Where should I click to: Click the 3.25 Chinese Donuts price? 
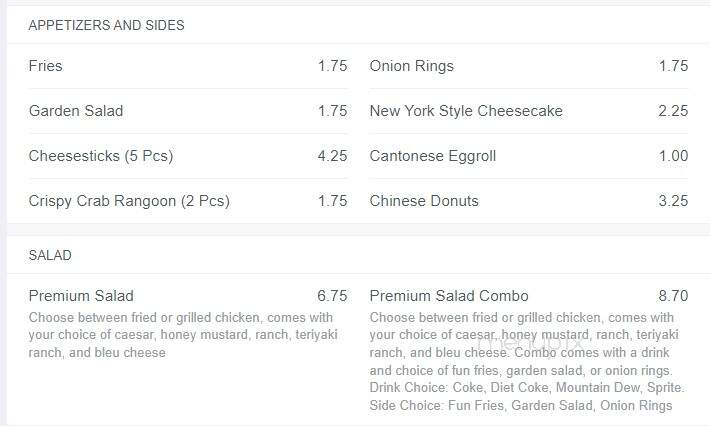673,201
